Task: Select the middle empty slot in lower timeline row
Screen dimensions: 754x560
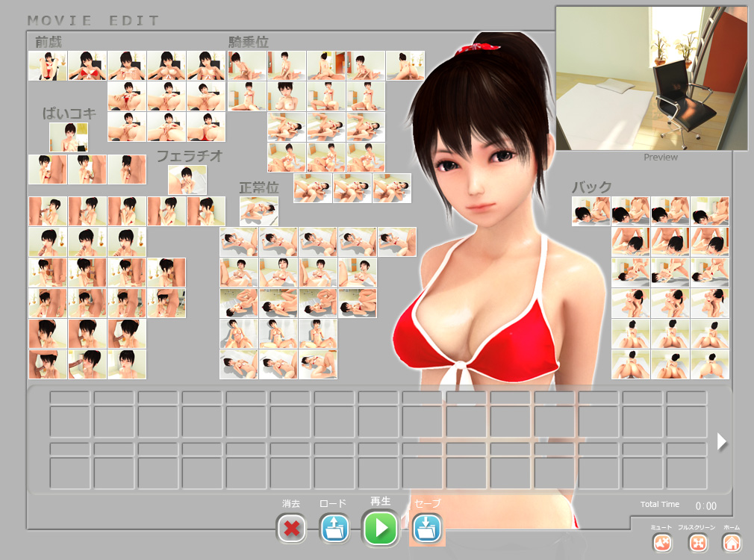Action: click(x=378, y=472)
